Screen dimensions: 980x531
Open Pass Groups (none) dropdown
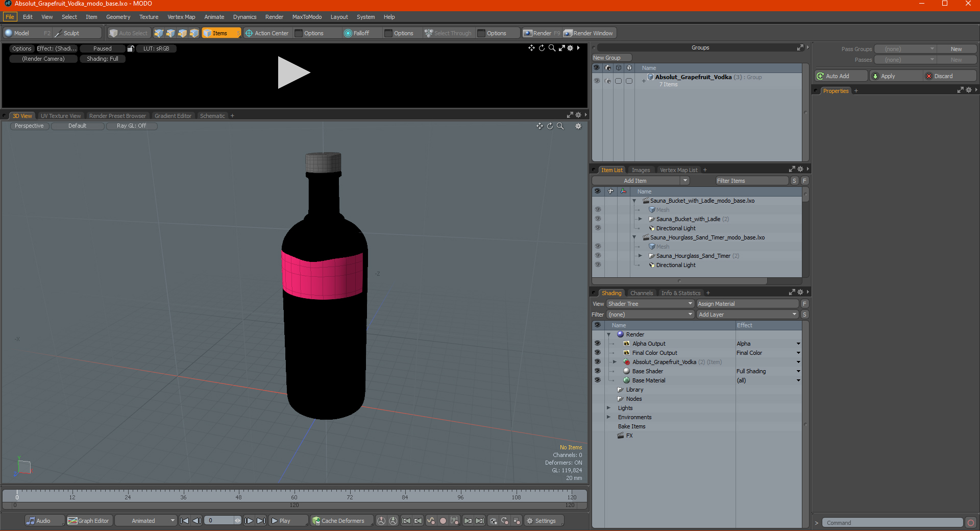click(x=905, y=49)
